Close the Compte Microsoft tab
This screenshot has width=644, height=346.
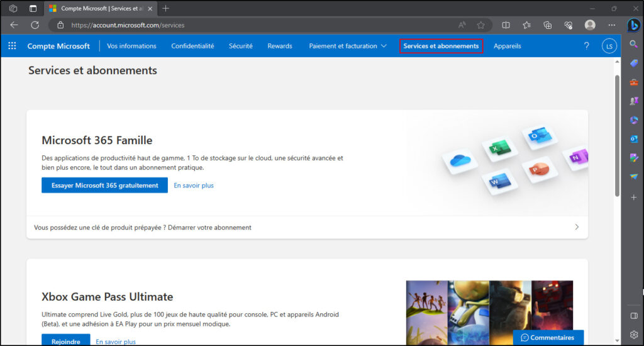[150, 8]
